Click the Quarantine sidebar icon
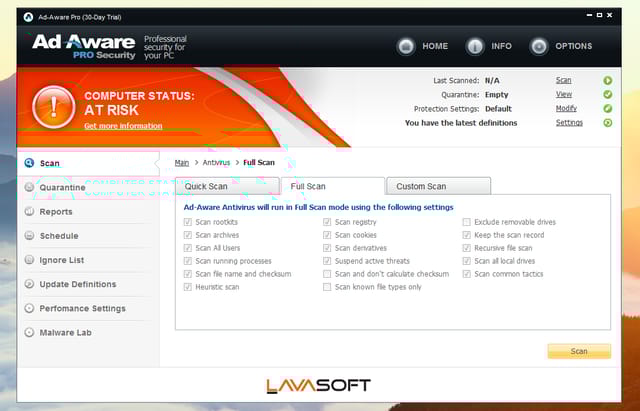The width and height of the screenshot is (640, 411). click(29, 187)
